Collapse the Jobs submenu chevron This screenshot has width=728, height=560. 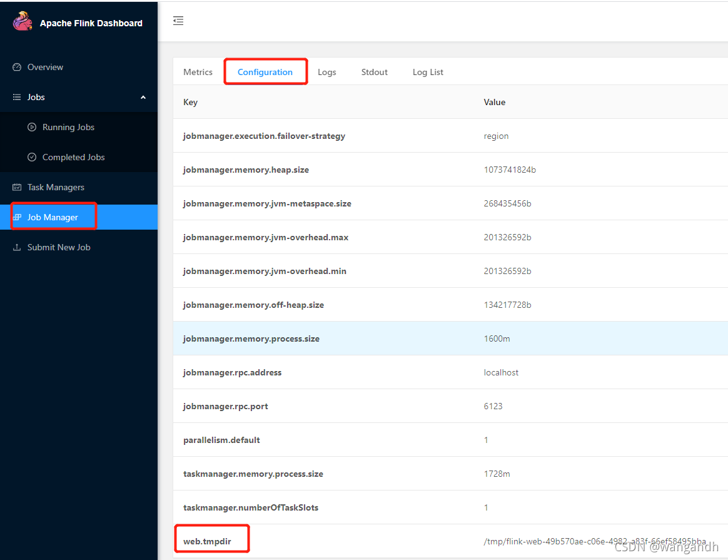[143, 98]
